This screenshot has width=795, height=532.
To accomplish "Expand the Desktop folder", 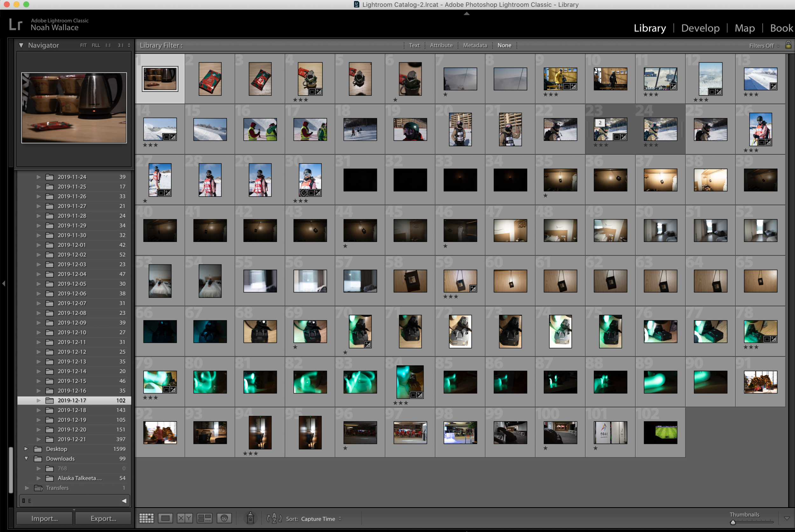I will pos(26,449).
